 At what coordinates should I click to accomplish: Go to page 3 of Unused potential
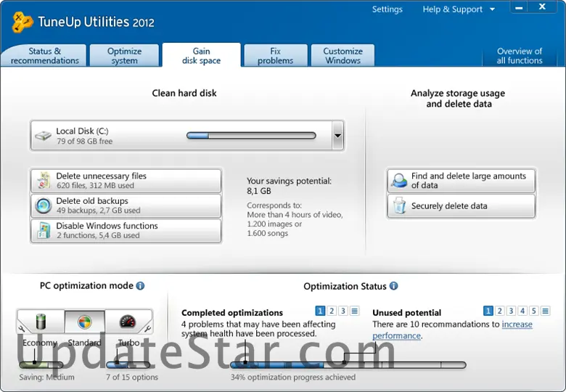tap(511, 311)
